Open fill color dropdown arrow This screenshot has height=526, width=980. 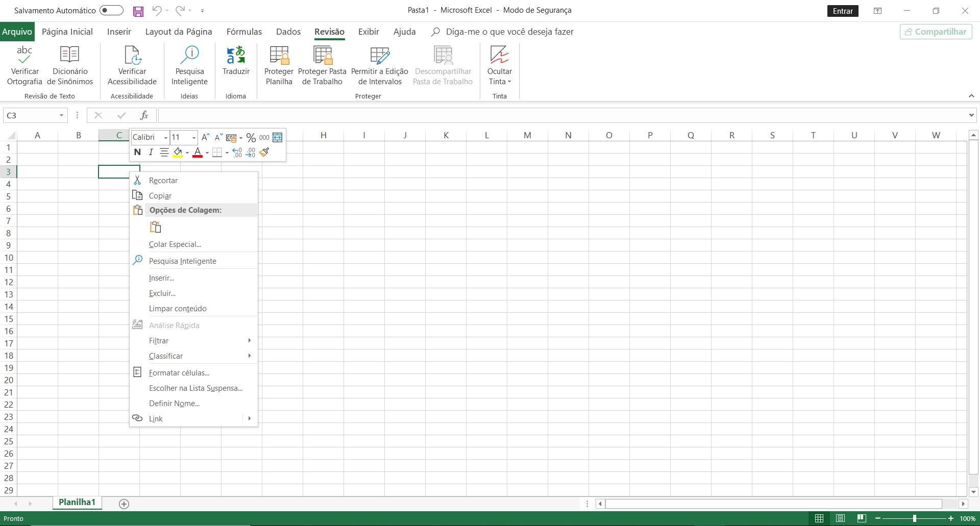point(187,153)
